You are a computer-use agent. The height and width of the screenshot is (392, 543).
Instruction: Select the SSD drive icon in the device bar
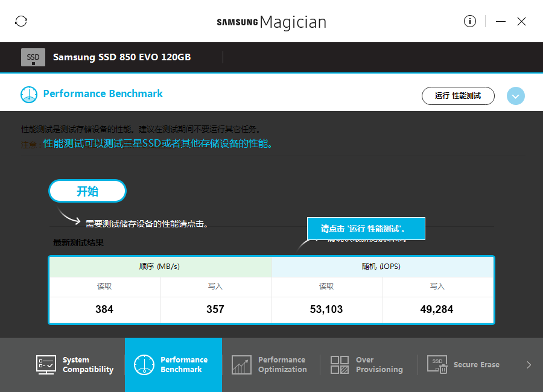(x=33, y=57)
